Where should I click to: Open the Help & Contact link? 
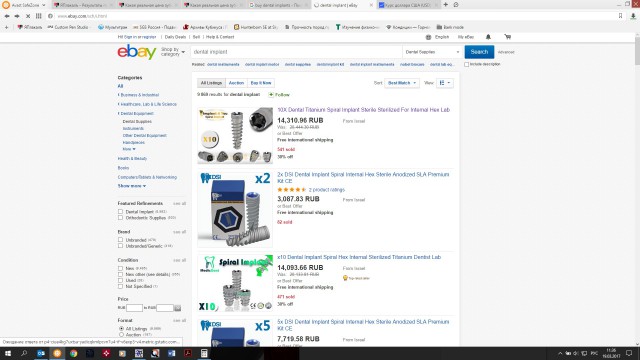pyautogui.click(x=220, y=37)
